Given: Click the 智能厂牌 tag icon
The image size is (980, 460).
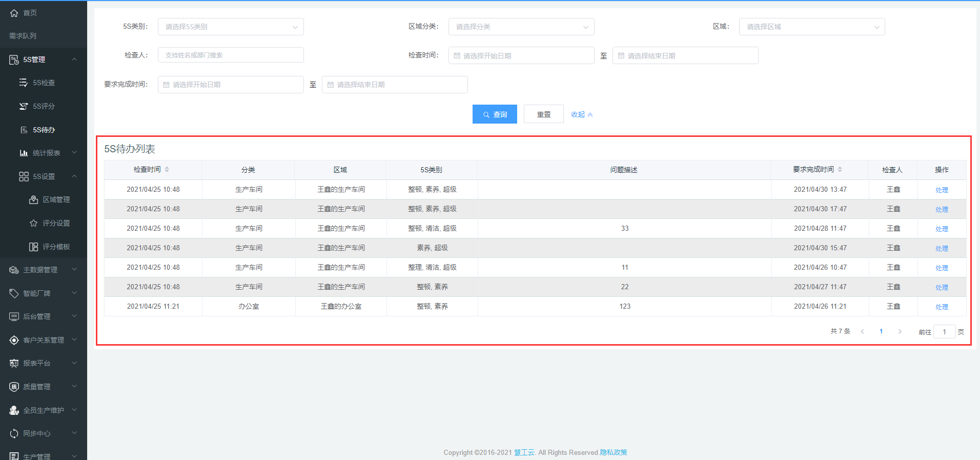Looking at the screenshot, I should click(14, 293).
